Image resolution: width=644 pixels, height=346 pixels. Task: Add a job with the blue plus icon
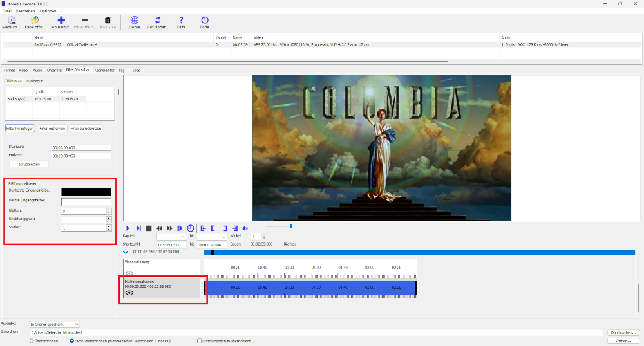click(x=61, y=21)
